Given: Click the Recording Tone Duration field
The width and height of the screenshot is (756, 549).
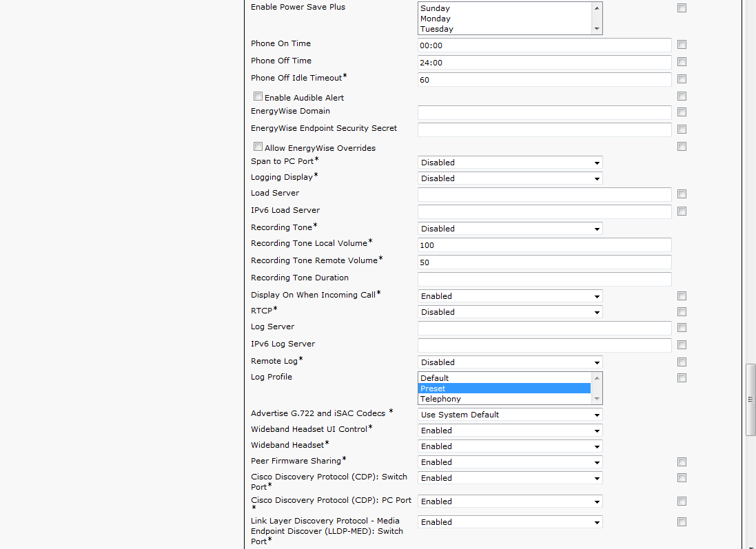Looking at the screenshot, I should 544,279.
